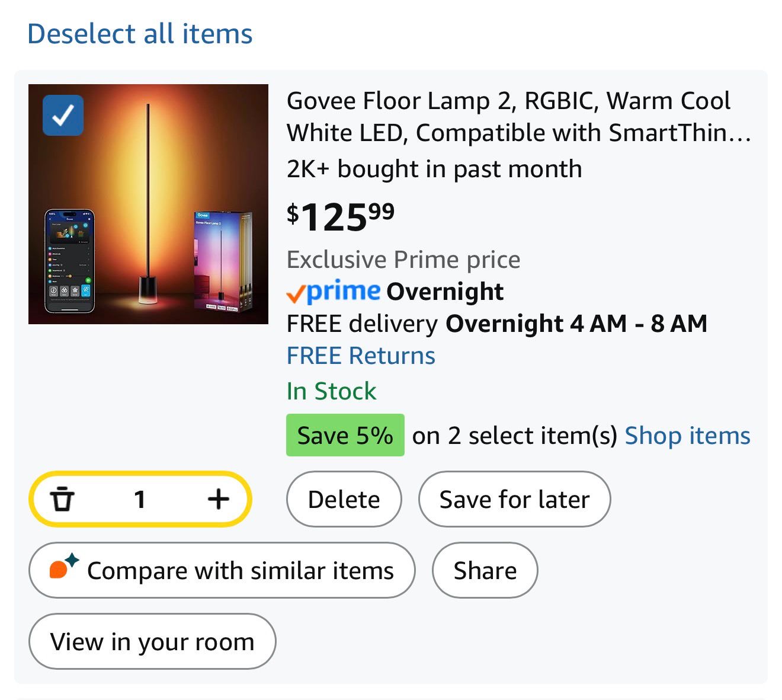Click "Deselect all items" link

click(x=140, y=34)
